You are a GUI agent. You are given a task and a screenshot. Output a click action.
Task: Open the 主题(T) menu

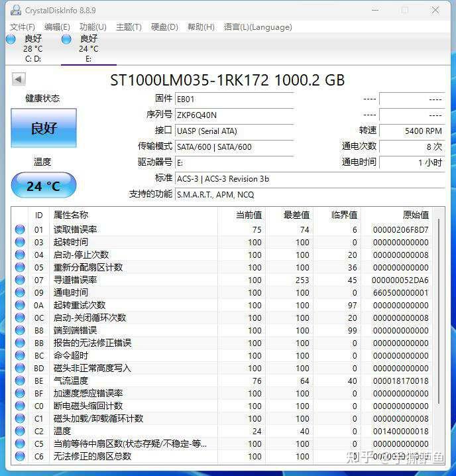(x=129, y=27)
